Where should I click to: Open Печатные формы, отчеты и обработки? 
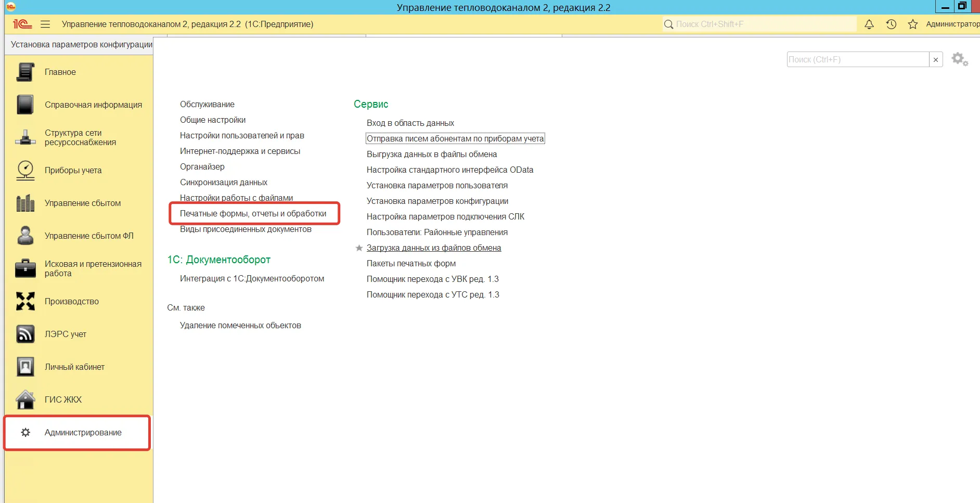pyautogui.click(x=253, y=213)
